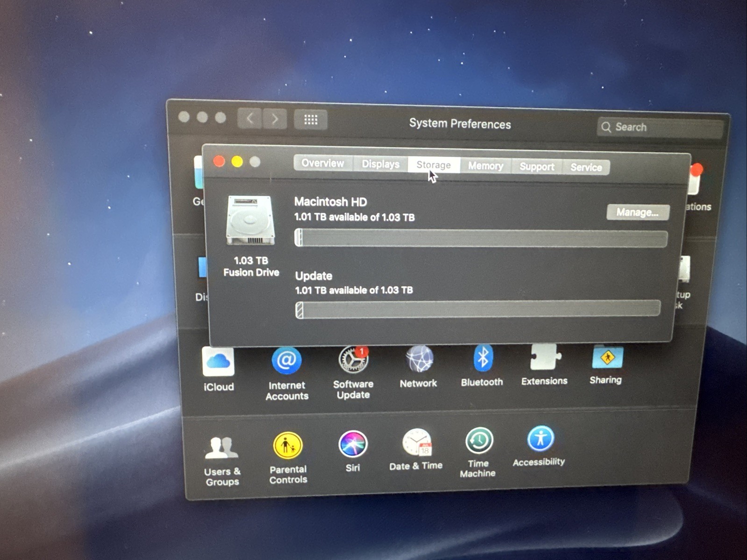Image resolution: width=747 pixels, height=560 pixels.
Task: Go back in System Preferences
Action: click(250, 119)
